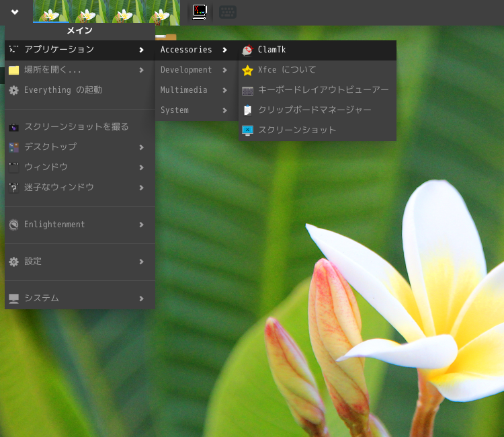Open the システム menu entry
The height and width of the screenshot is (437, 504).
click(x=80, y=299)
